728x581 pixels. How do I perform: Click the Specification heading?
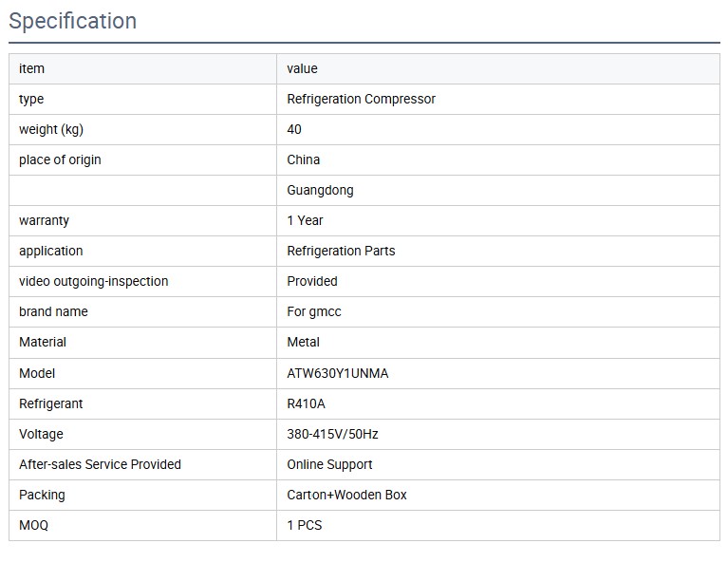tap(73, 22)
